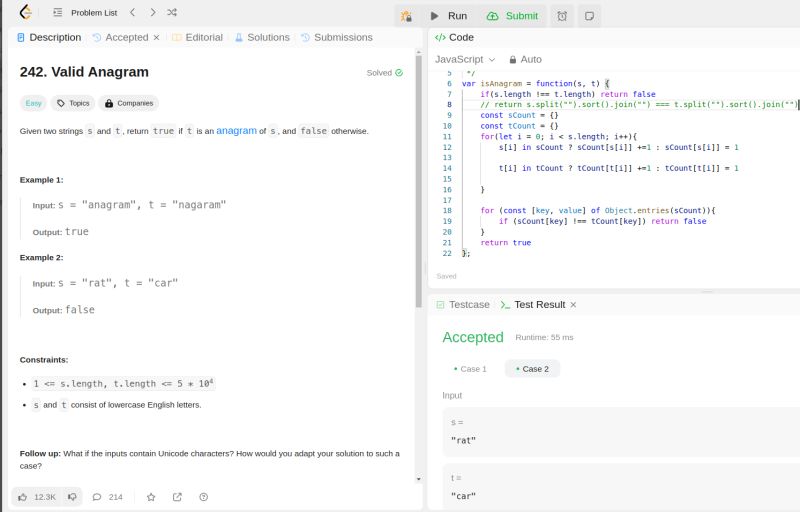800x512 pixels.
Task: Select the Test Result tab
Action: pos(533,304)
